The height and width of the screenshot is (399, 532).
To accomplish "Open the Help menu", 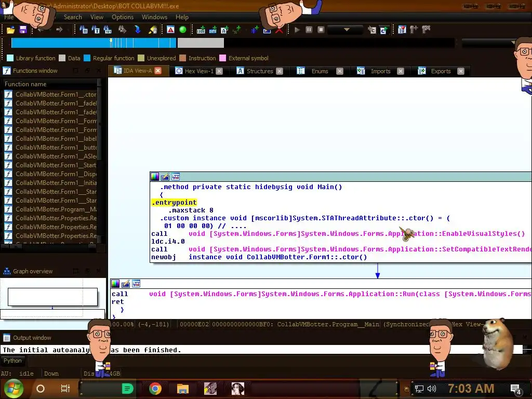I will pos(182,17).
